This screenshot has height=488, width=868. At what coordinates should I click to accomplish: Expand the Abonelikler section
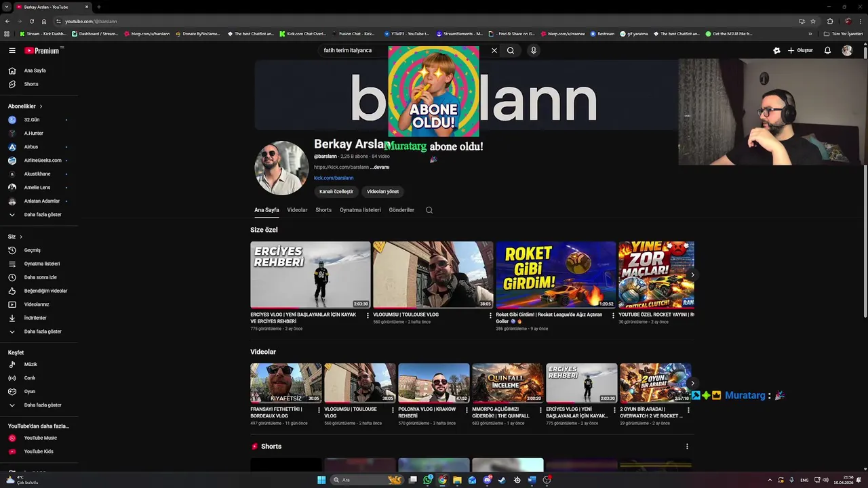(26, 106)
